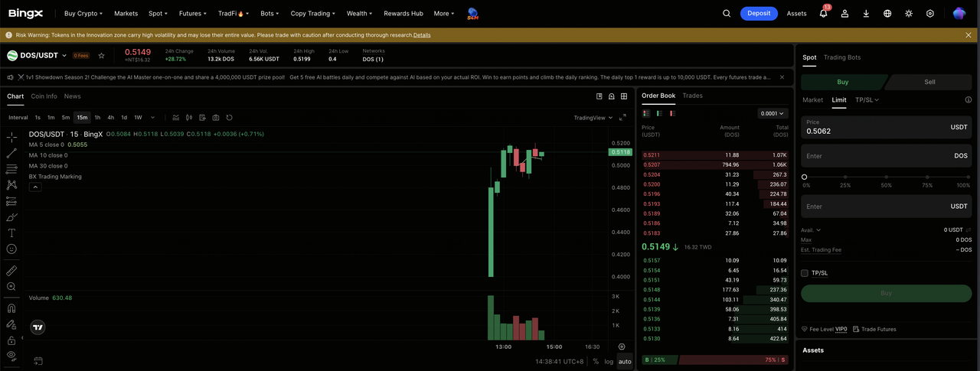This screenshot has height=371, width=980.
Task: Open the app download icon
Action: 866,13
